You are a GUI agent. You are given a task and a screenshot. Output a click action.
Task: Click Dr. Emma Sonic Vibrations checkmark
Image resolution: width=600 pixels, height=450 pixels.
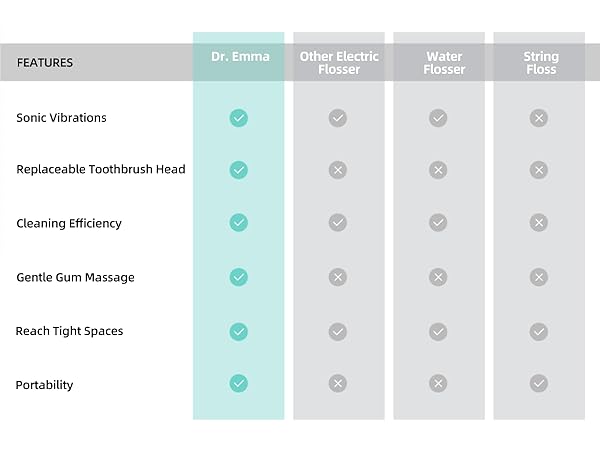pos(238,118)
